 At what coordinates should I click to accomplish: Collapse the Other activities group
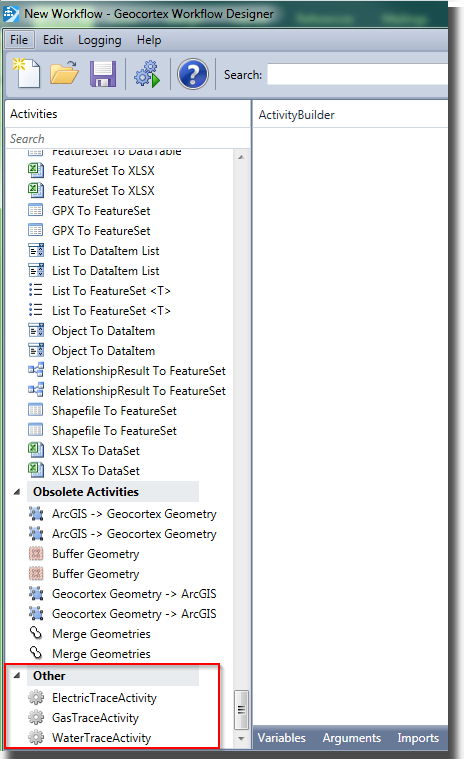point(17,675)
